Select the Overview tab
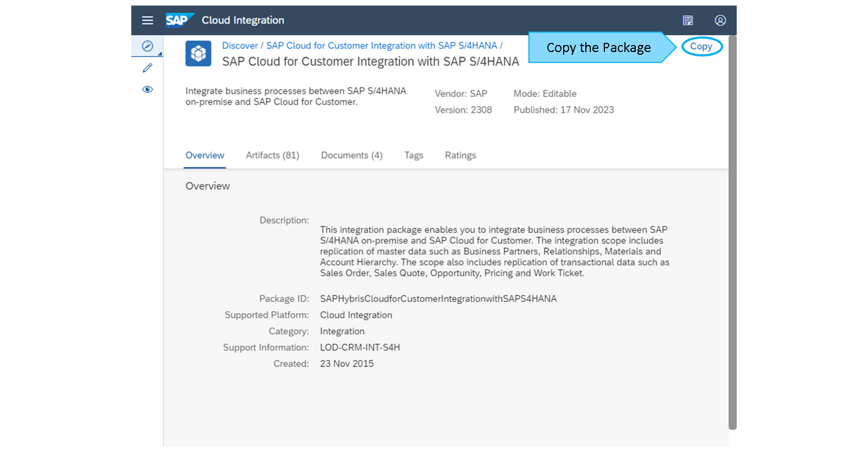This screenshot has height=452, width=868. (205, 156)
